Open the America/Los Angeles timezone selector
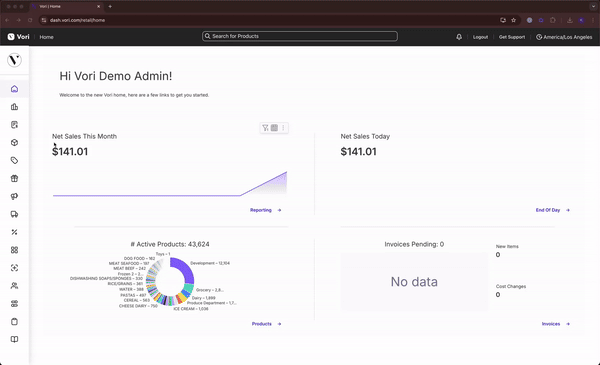This screenshot has width=600, height=365. point(564,37)
